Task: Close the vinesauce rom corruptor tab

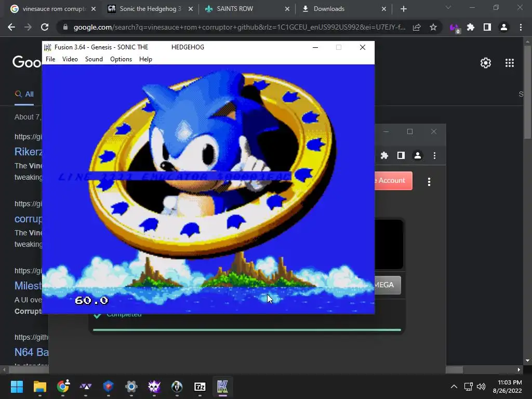Action: pyautogui.click(x=94, y=9)
